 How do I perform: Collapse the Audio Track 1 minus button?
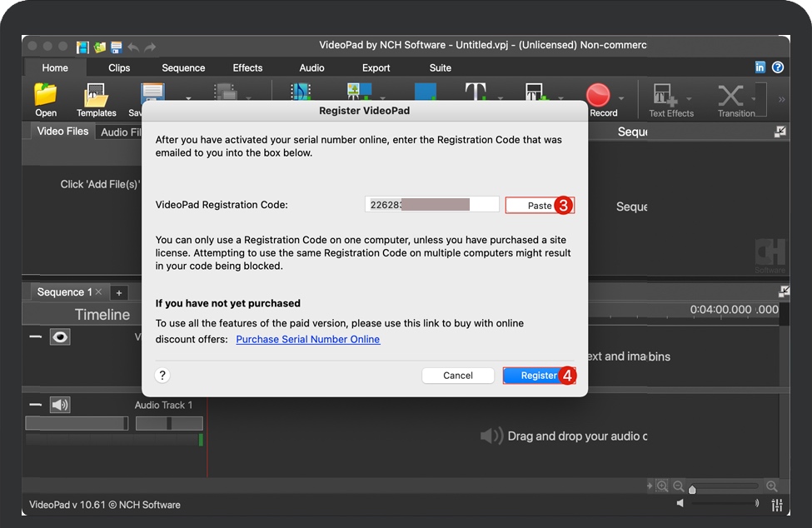[35, 405]
